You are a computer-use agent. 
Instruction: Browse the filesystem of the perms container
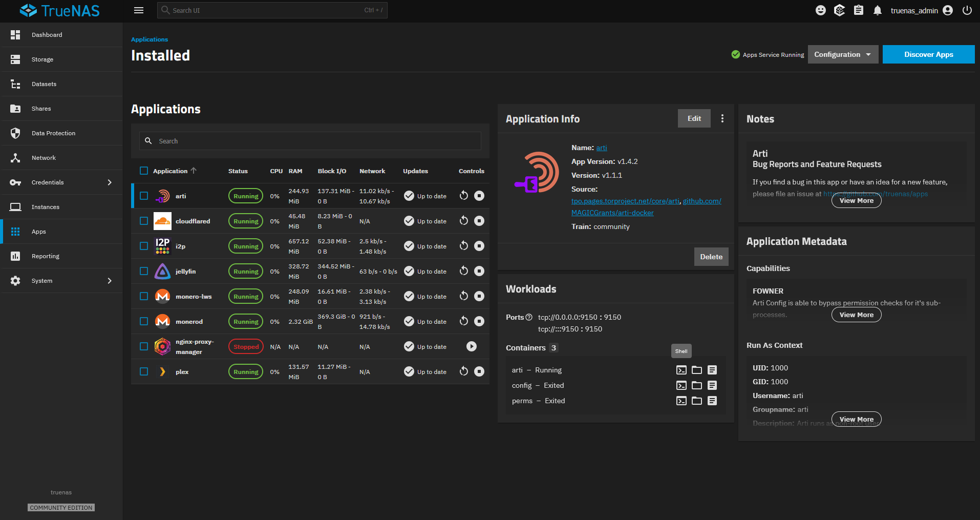pos(696,401)
